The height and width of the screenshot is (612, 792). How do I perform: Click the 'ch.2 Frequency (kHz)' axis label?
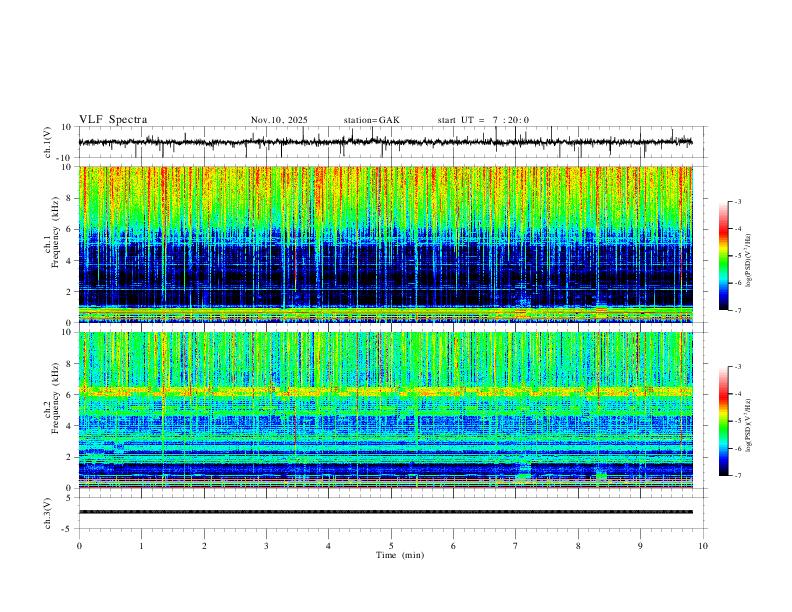[x=51, y=398]
